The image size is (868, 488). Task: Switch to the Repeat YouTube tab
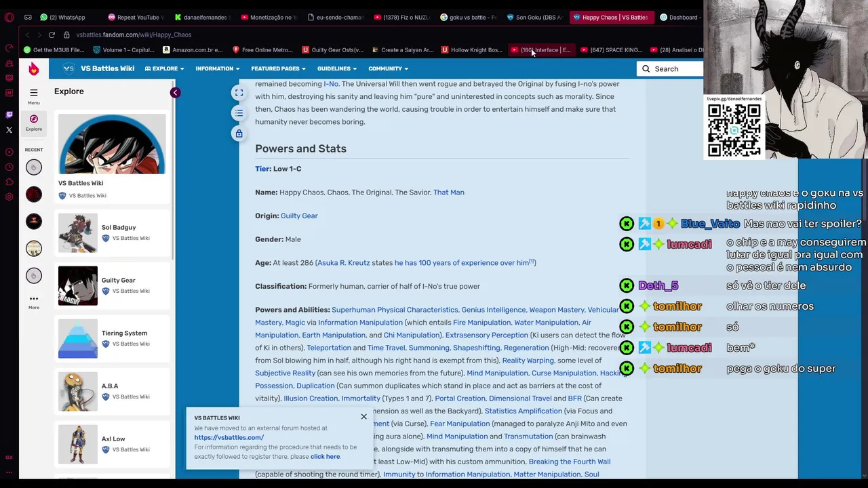(x=136, y=17)
